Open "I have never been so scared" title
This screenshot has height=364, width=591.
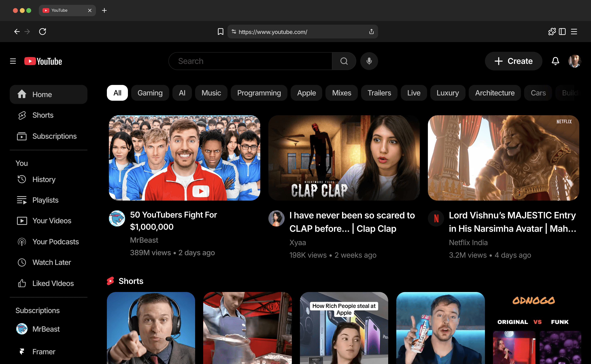(x=352, y=222)
